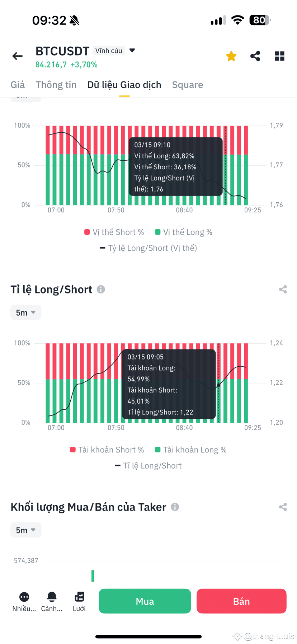Tap the info icon beside Khối lượng Mua/Bán của Taker
The image size is (297, 644).
(175, 507)
